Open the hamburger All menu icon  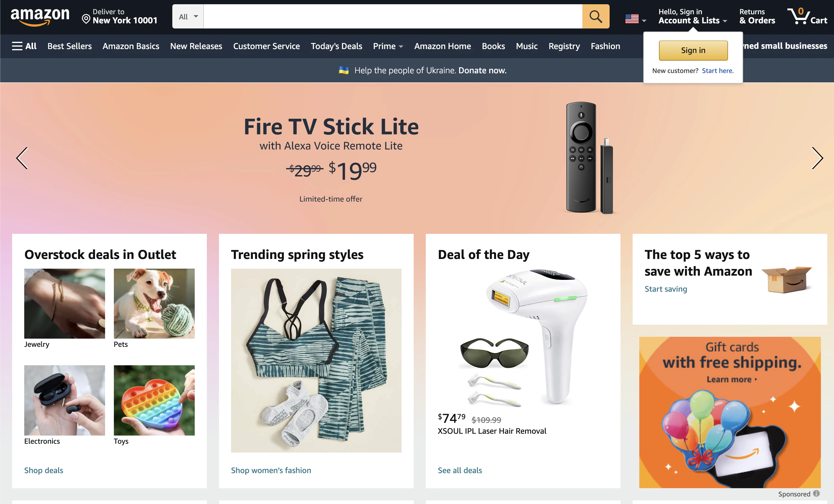[17, 46]
